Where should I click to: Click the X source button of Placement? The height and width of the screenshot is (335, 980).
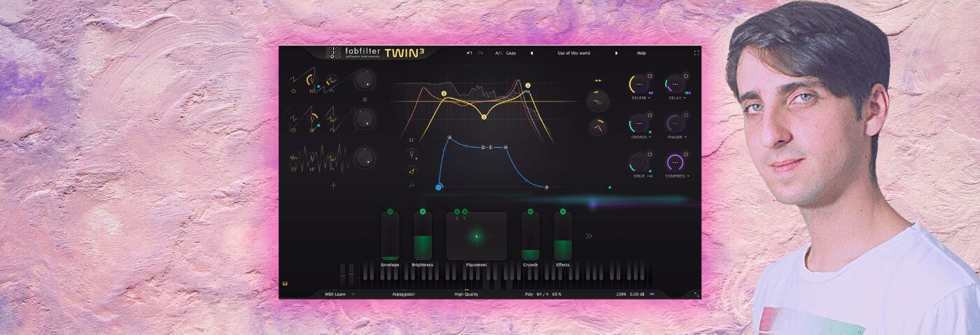[457, 211]
